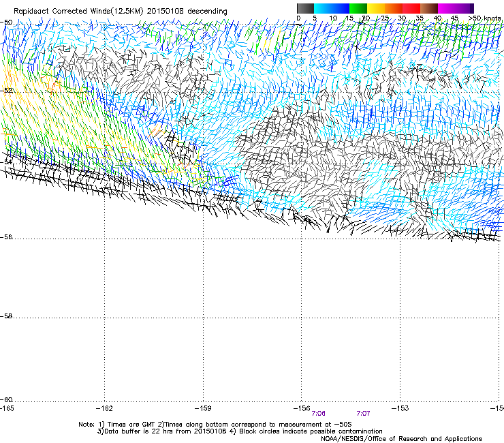
Task: Click the '10' label under the color scale
Action: point(333,18)
